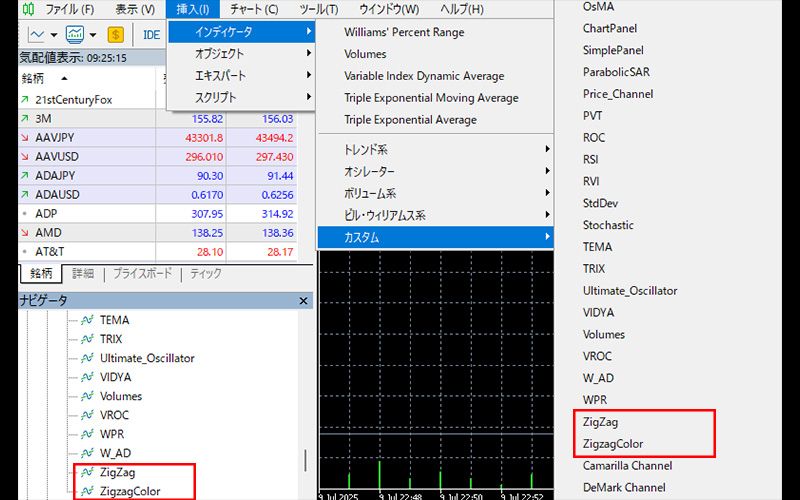Click the Navigator vertical scrollbar thumb

(x=306, y=458)
